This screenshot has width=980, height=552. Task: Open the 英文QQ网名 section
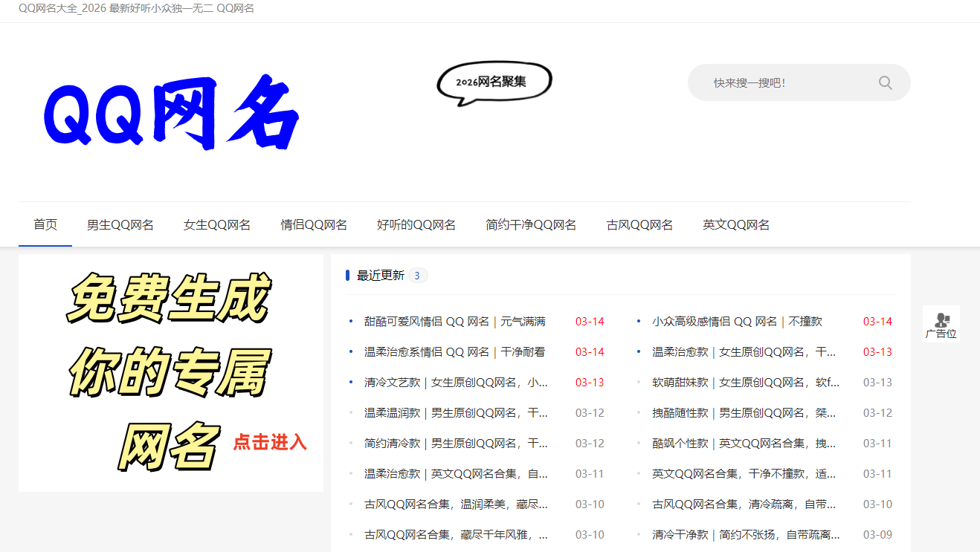(x=736, y=224)
